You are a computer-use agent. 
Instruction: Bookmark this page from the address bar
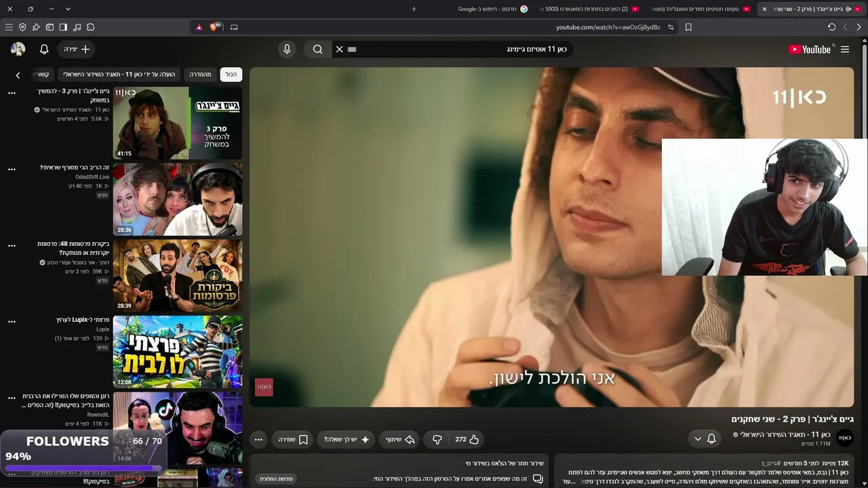[x=688, y=27]
